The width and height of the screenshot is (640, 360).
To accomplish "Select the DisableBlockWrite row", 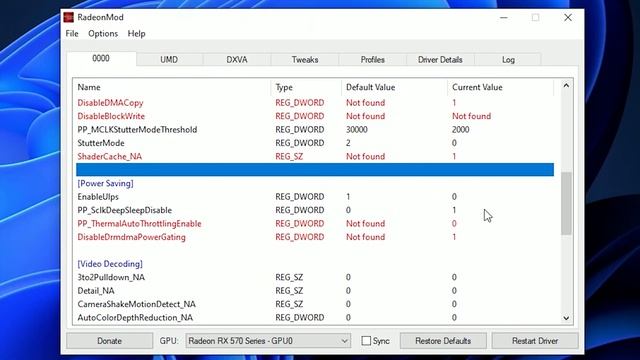I will pos(315,116).
